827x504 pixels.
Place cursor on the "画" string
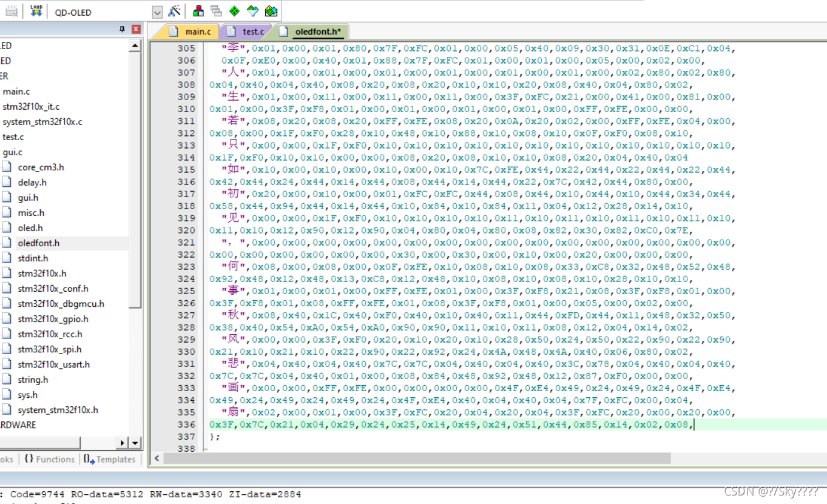click(x=233, y=388)
